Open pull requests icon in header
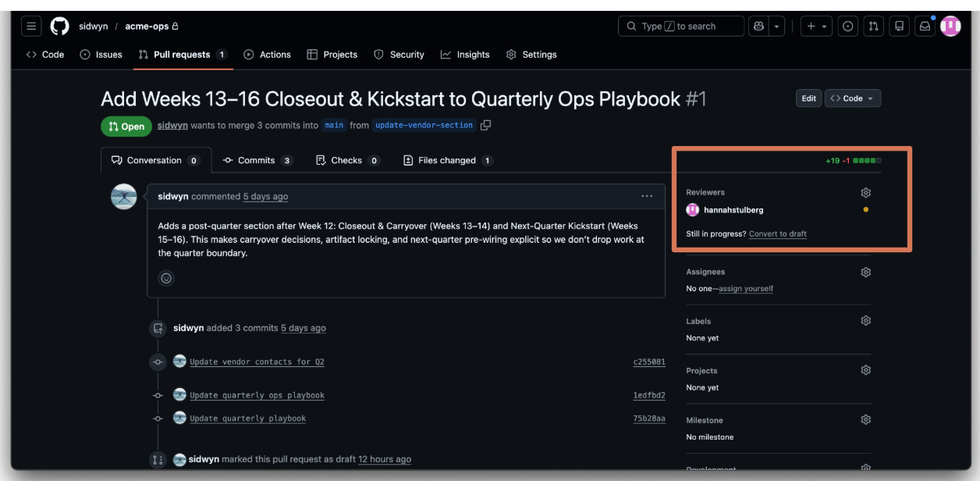The image size is (980, 481). click(x=874, y=27)
